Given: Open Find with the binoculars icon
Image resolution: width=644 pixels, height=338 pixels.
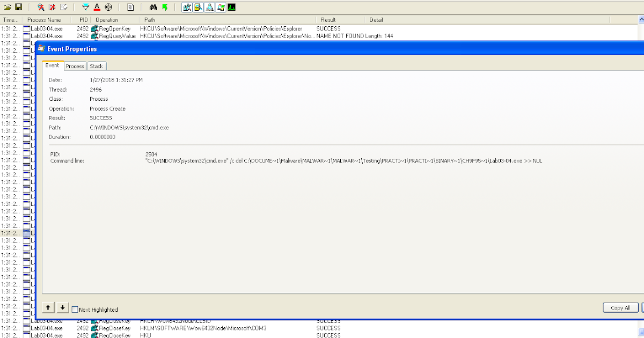Looking at the screenshot, I should (x=153, y=7).
